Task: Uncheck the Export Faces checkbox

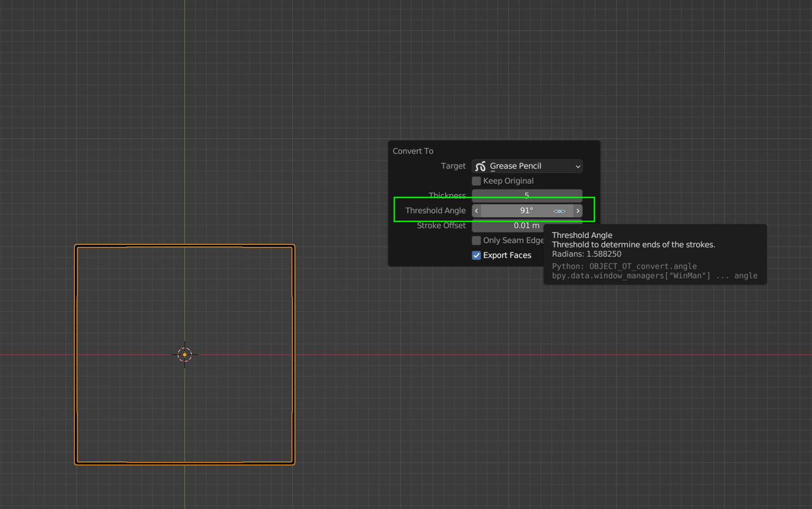Action: click(x=476, y=255)
